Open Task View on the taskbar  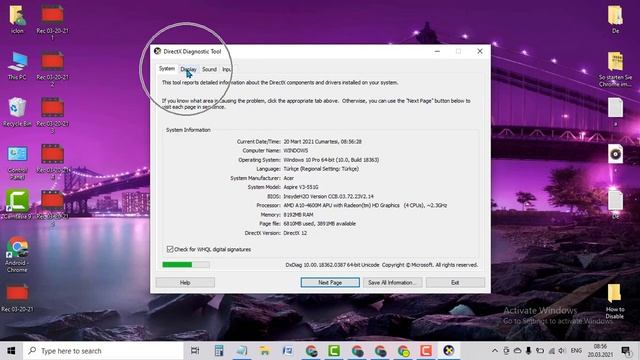195,351
